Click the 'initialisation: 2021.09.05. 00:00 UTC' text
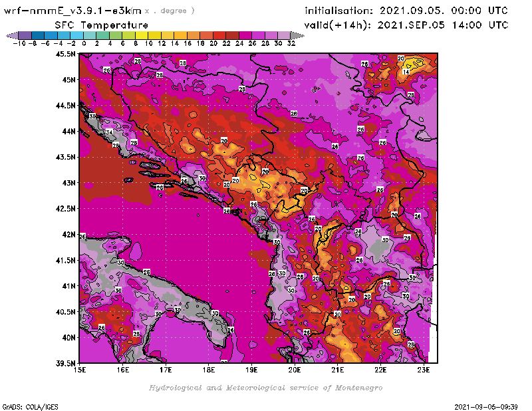This screenshot has width=532, height=411. tap(406, 11)
